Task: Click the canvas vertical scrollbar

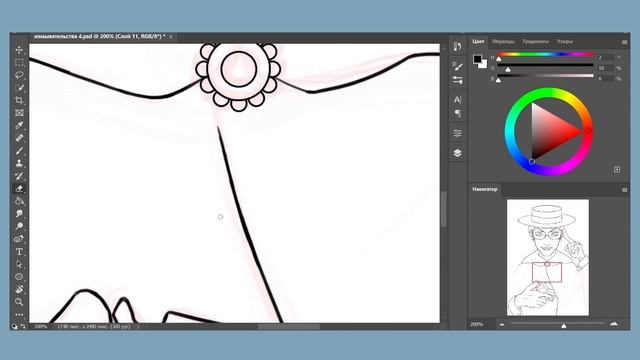Action: tap(444, 209)
